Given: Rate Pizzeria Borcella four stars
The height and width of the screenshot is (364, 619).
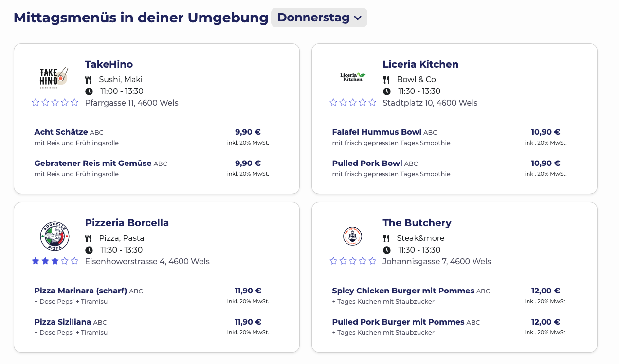Looking at the screenshot, I should 65,261.
